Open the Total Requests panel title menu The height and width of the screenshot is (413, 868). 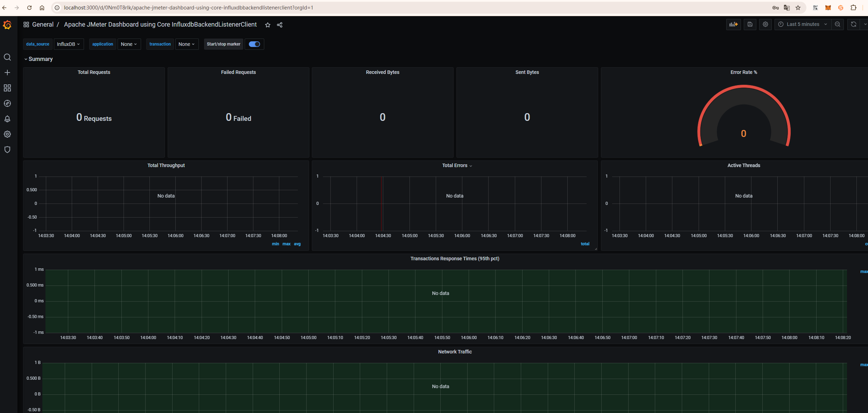(x=94, y=72)
